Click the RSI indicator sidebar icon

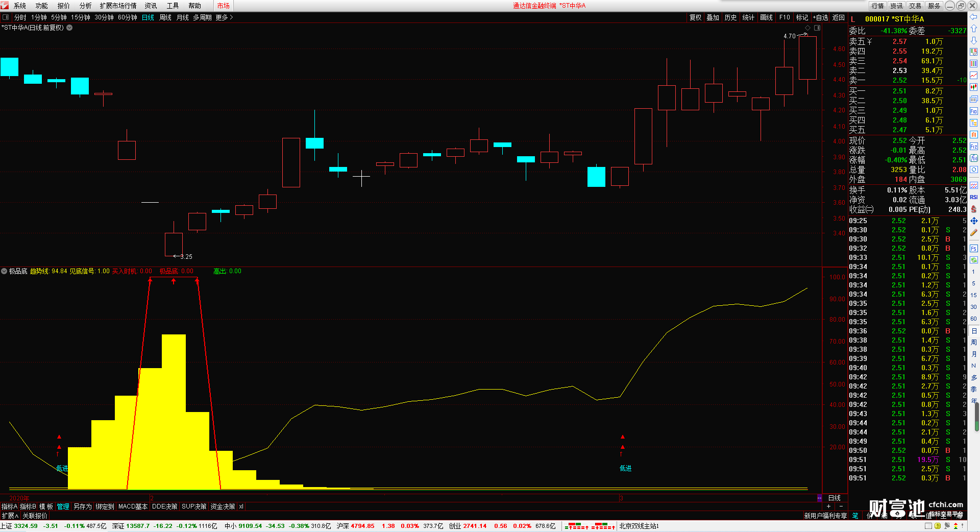[974, 197]
